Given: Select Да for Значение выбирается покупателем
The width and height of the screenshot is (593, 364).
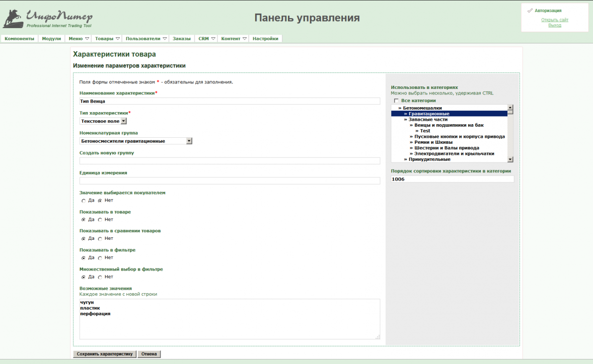Looking at the screenshot, I should [x=84, y=201].
